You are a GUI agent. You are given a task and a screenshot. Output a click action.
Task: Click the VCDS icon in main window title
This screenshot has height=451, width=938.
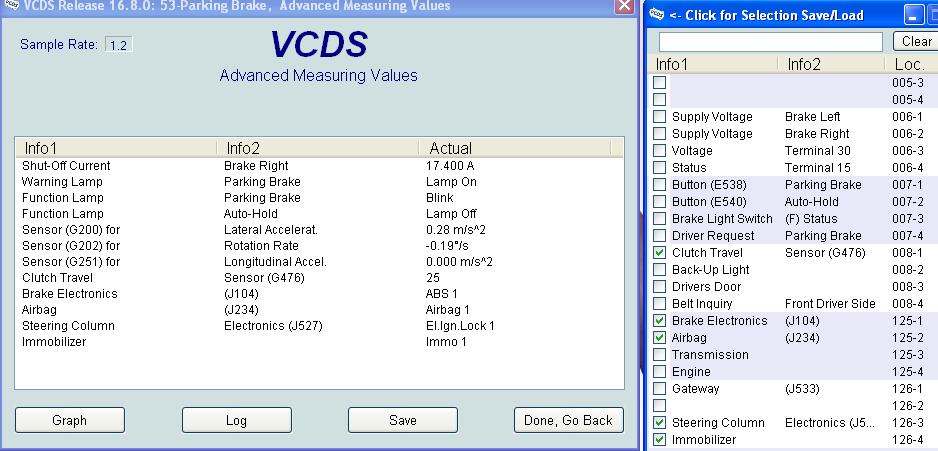tap(11, 5)
